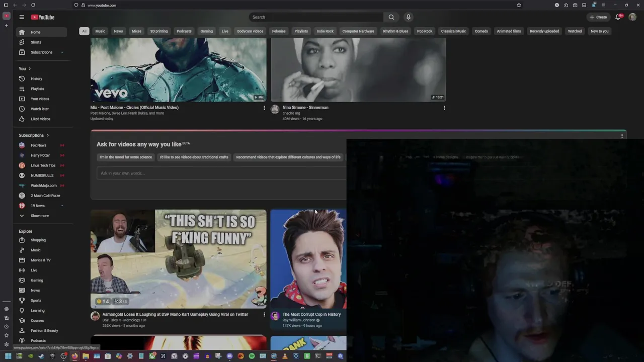The width and height of the screenshot is (644, 362).
Task: Click the Gaming explore icon
Action: [22, 281]
